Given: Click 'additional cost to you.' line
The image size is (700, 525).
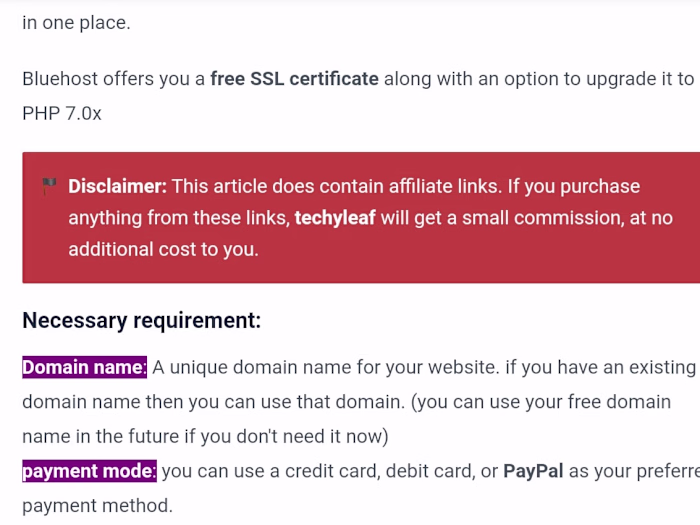Looking at the screenshot, I should (x=163, y=250).
